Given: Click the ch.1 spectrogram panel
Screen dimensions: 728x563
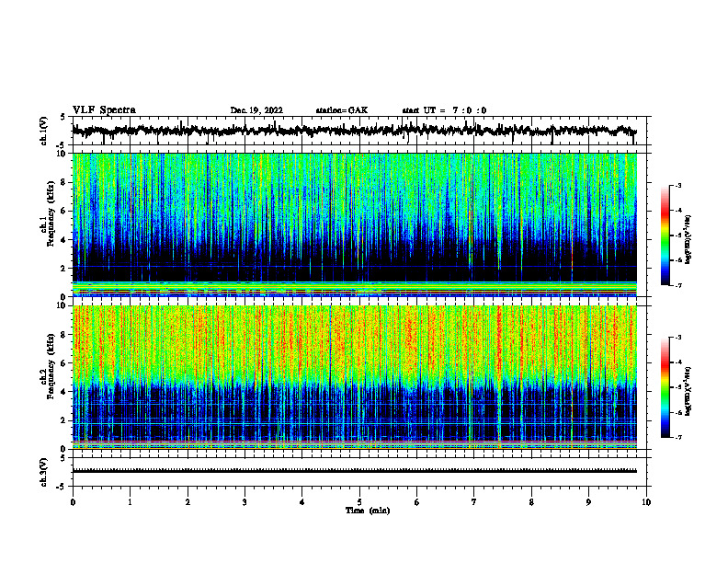Looking at the screenshot, I should [x=354, y=224].
